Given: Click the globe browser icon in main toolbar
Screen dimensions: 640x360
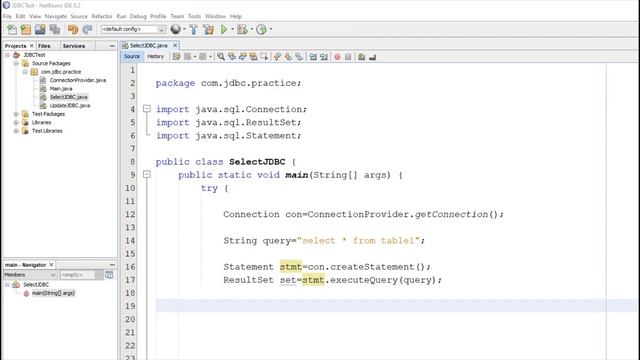Looking at the screenshot, I should pos(176,29).
